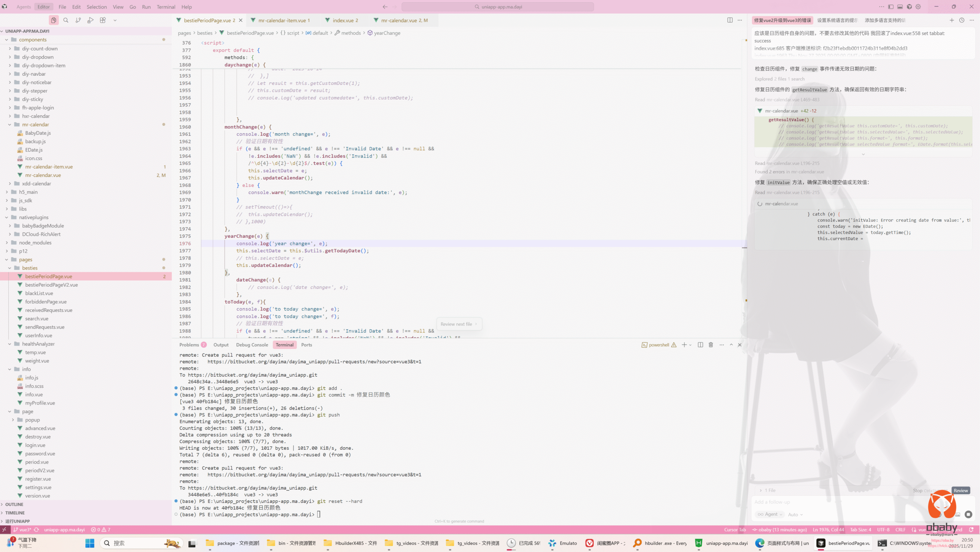980x552 pixels.
Task: Toggle primary sidebar layout icon in title bar
Action: pyautogui.click(x=891, y=7)
